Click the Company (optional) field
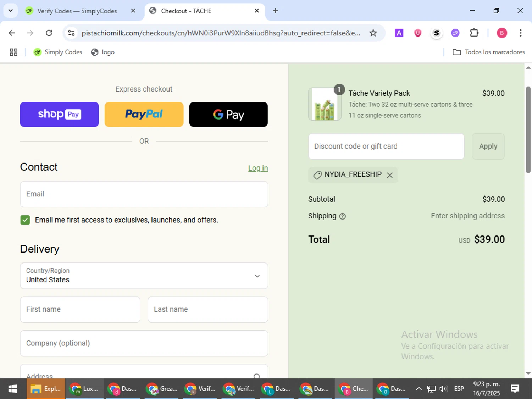Viewport: 532px width, 399px height. point(144,343)
